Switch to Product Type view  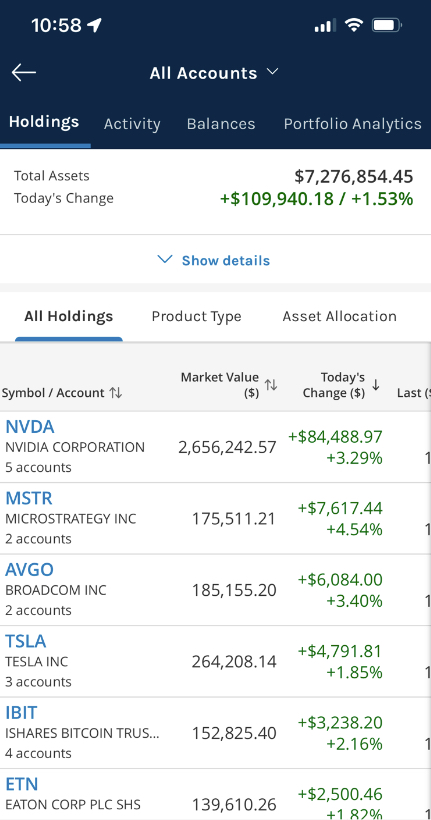[196, 316]
